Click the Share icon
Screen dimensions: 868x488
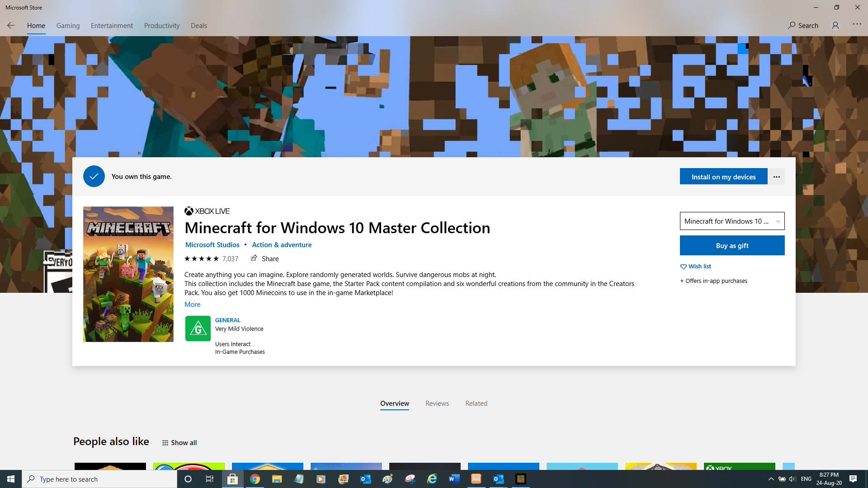coord(254,258)
